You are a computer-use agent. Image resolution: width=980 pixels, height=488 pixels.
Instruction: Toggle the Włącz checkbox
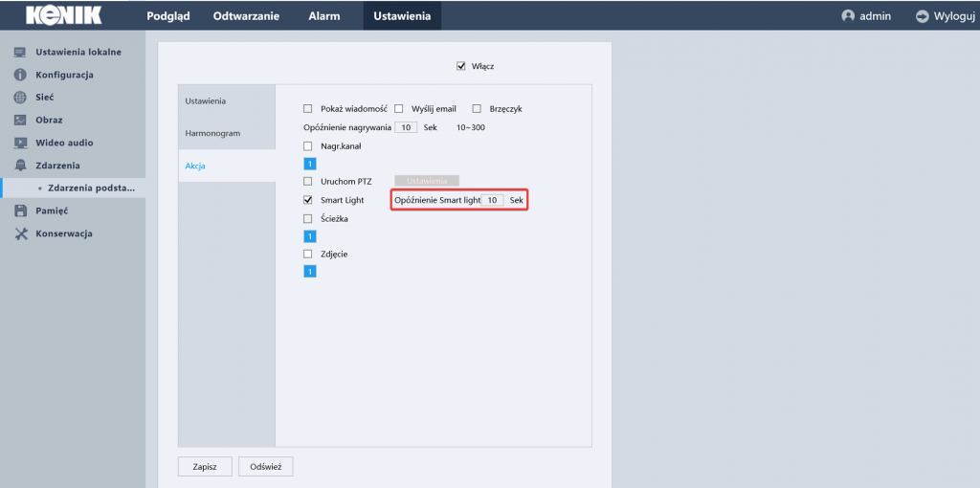460,66
